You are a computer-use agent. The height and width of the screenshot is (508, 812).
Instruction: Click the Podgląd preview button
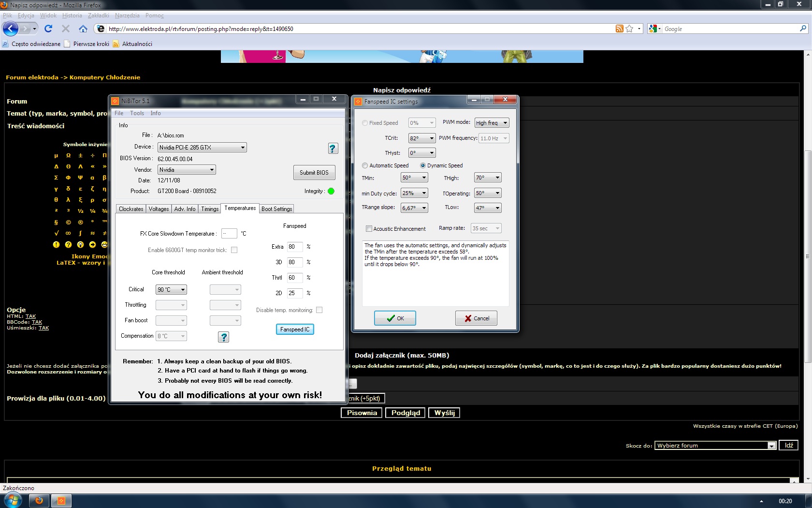(x=406, y=413)
